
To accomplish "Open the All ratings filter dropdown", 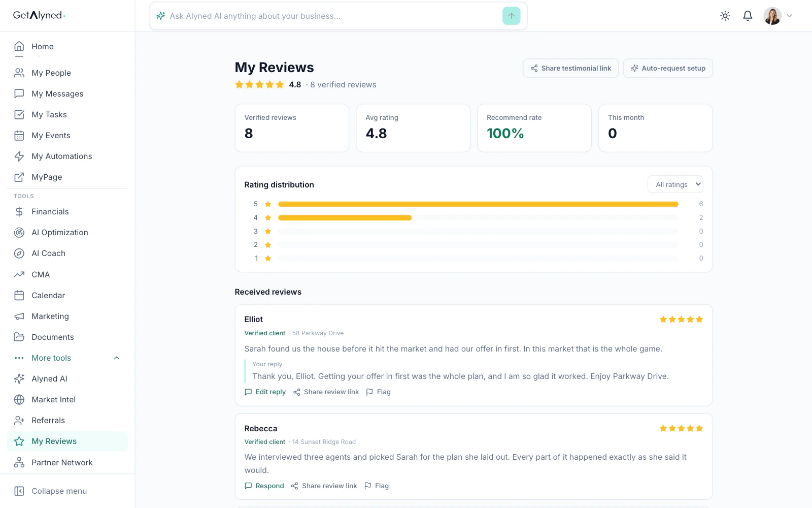I will [675, 184].
